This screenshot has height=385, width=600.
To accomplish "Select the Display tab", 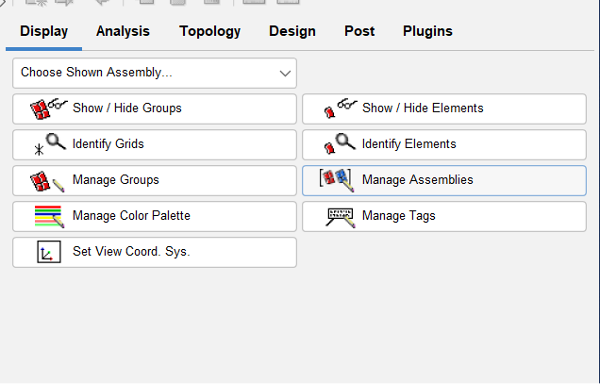I will click(44, 31).
